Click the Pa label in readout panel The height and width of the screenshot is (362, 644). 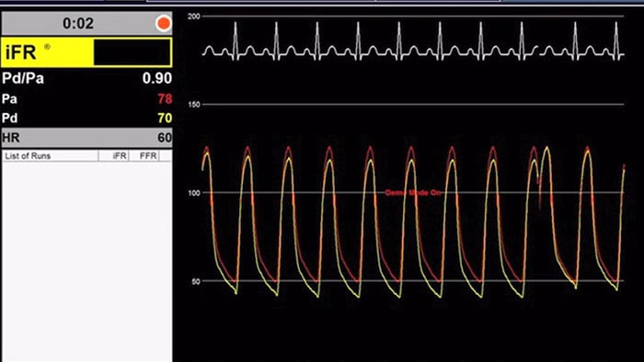coord(9,99)
